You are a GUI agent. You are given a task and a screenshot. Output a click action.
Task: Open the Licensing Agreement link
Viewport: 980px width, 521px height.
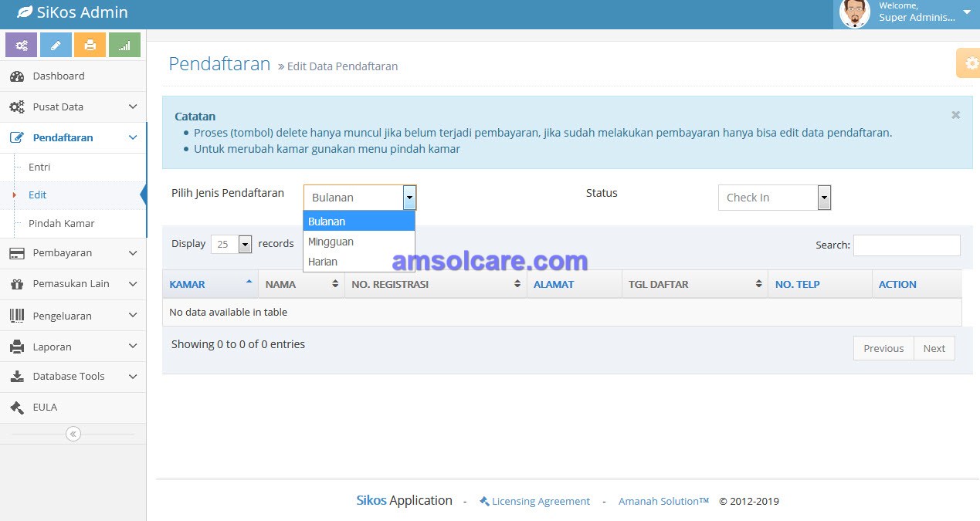(541, 501)
